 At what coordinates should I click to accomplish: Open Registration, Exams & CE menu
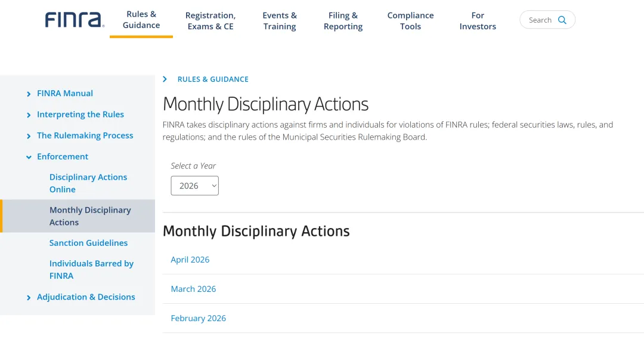click(210, 21)
